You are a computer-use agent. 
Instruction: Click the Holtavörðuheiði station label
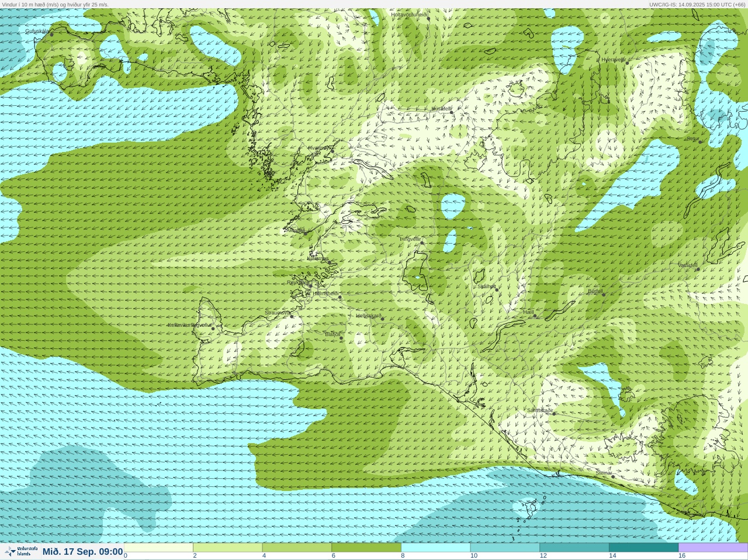pyautogui.click(x=409, y=15)
